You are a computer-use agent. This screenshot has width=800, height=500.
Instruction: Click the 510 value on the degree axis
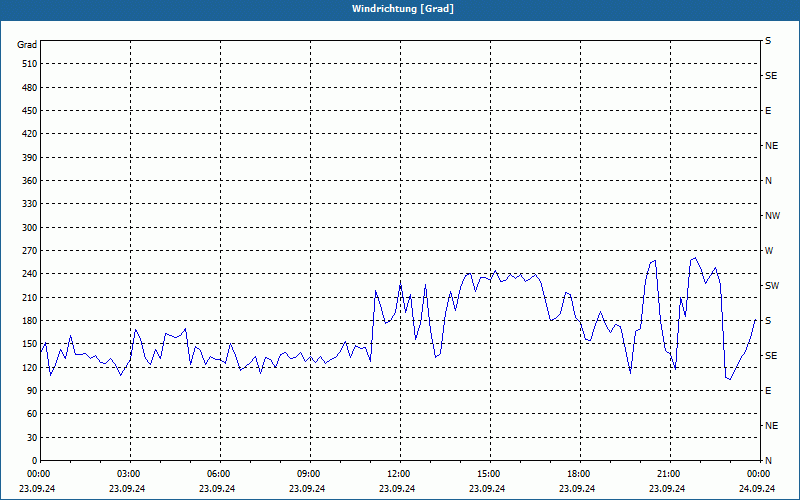tap(30, 64)
